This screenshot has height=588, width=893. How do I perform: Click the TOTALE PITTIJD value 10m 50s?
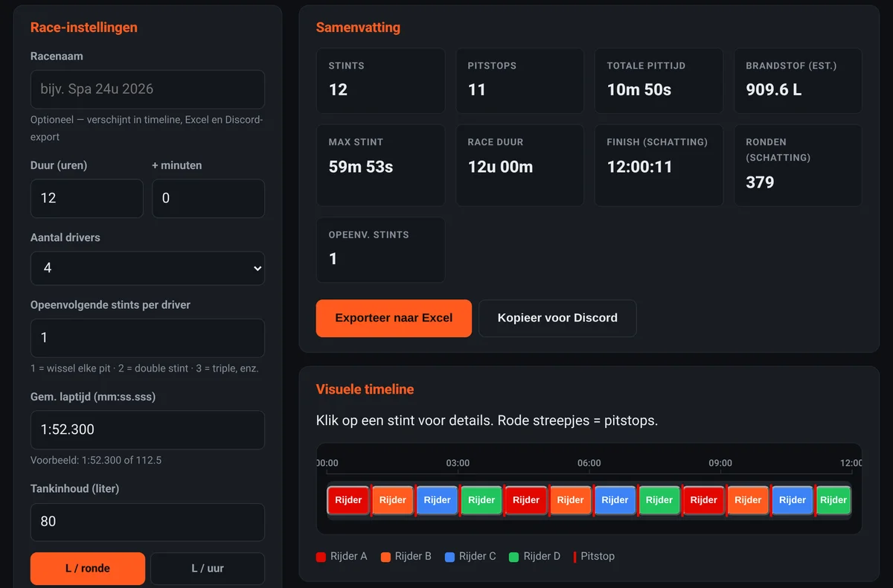(639, 90)
